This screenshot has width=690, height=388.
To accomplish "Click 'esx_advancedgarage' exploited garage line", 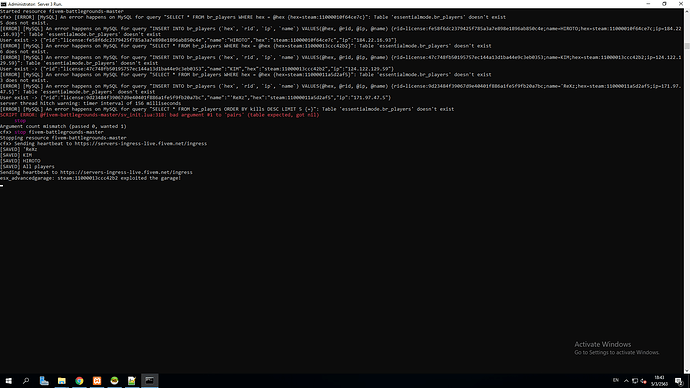I will (x=91, y=178).
